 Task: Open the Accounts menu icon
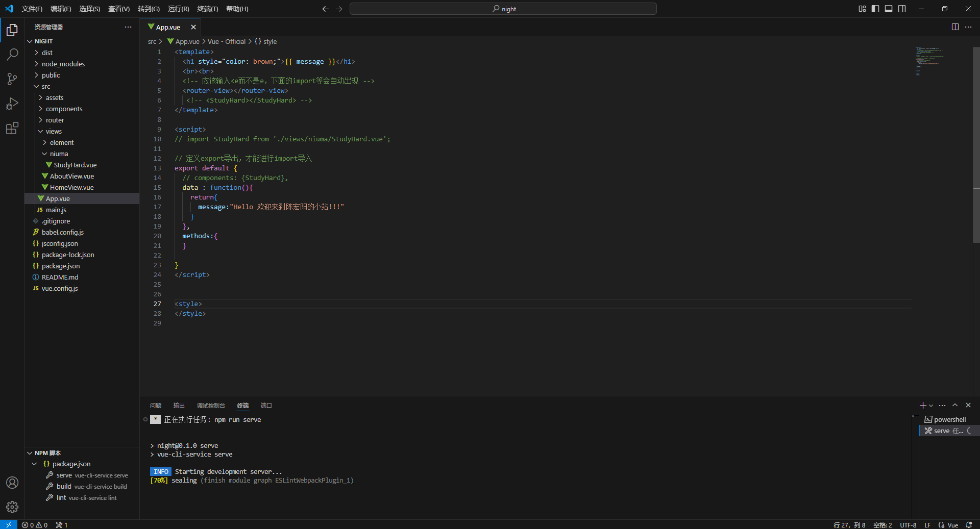click(12, 483)
